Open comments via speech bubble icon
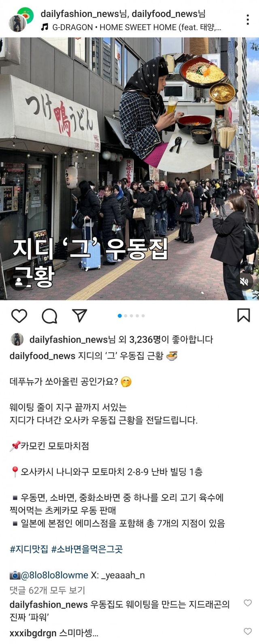The height and width of the screenshot is (644, 259). point(49,316)
